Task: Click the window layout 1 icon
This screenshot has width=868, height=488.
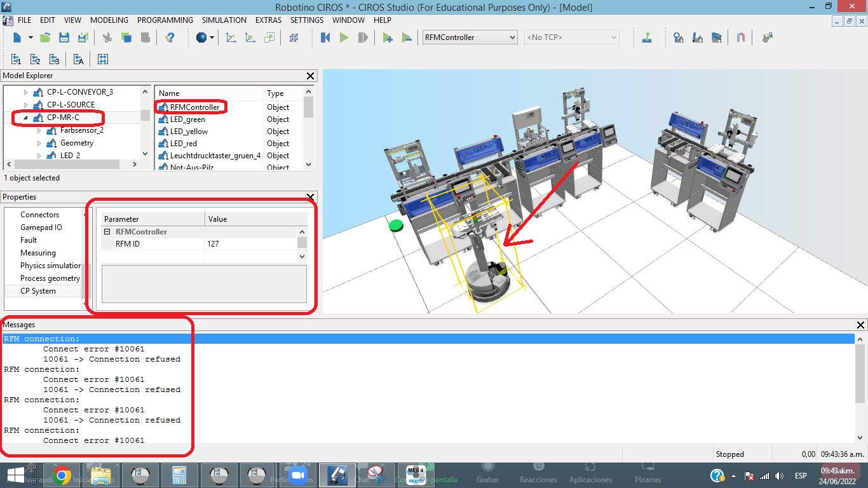Action: (17, 60)
